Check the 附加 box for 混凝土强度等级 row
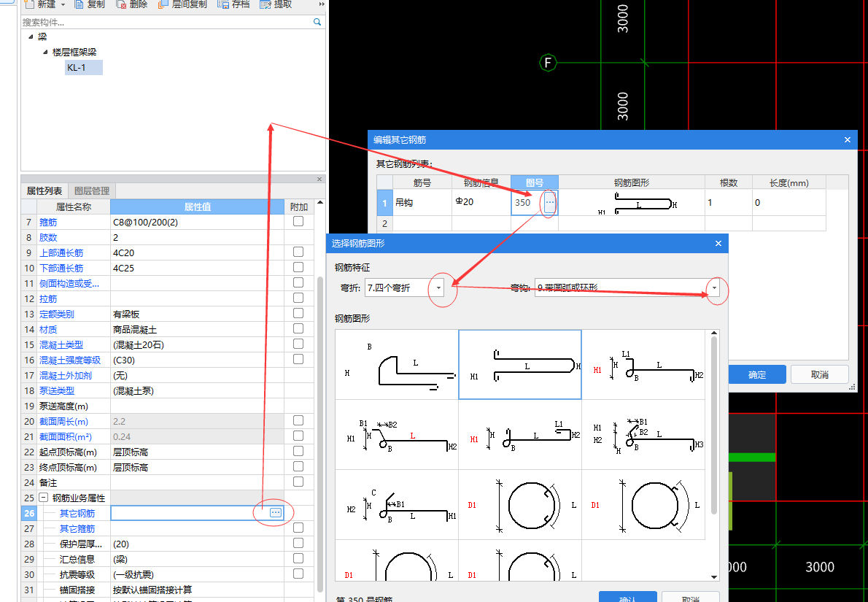This screenshot has height=602, width=868. click(298, 360)
